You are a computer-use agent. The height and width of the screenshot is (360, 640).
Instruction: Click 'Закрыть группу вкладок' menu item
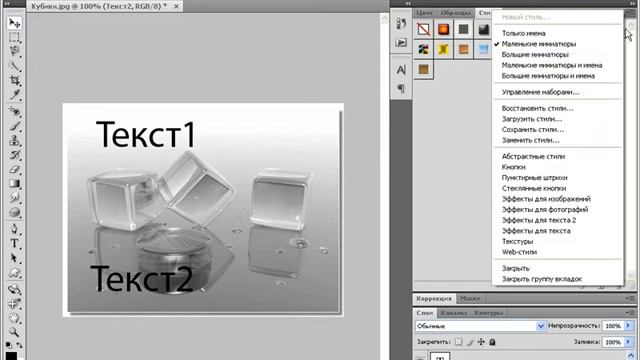point(542,279)
